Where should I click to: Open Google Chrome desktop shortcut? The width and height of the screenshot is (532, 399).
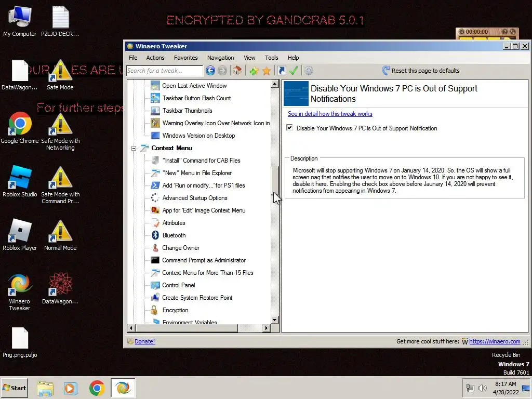coord(20,128)
